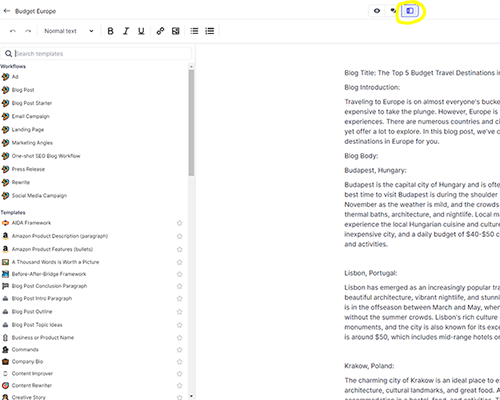Switch to the chat mode icon in top bar
The width and height of the screenshot is (500, 400).
click(393, 11)
